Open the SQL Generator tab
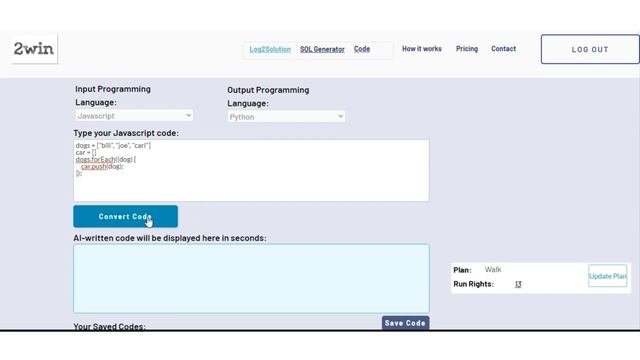The width and height of the screenshot is (640, 360). (322, 49)
